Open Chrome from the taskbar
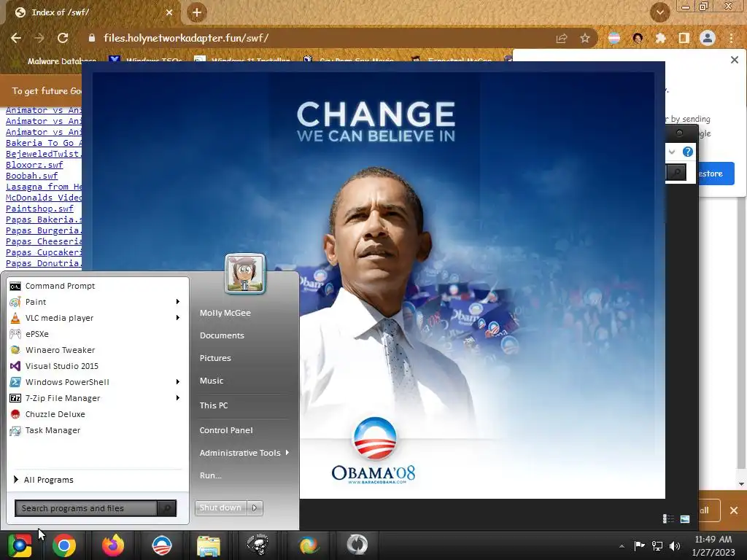This screenshot has height=560, width=747. 64,545
